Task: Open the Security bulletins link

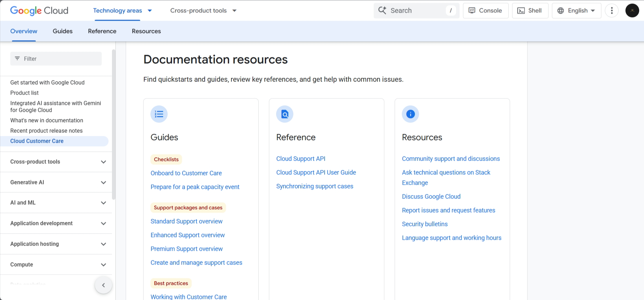Action: point(425,224)
